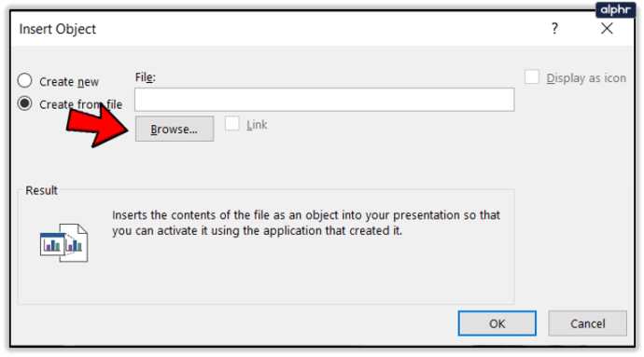This screenshot has width=644, height=357.
Task: Click the 'Link' label text
Action: (x=257, y=125)
